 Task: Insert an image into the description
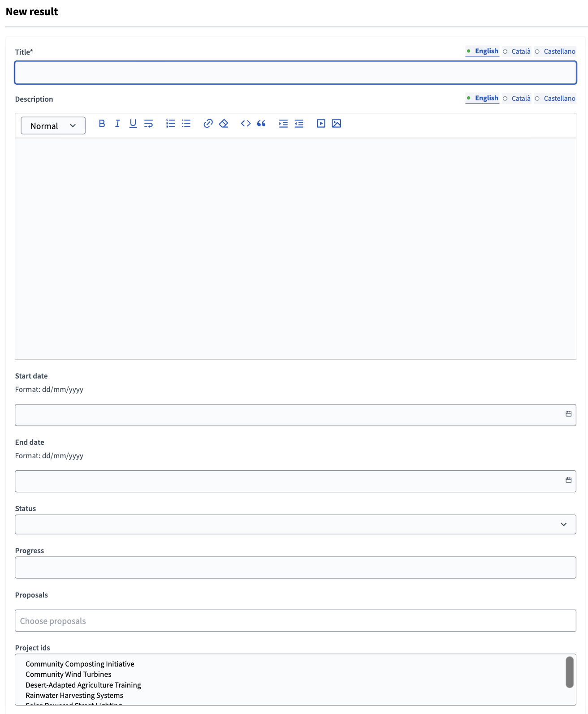337,124
